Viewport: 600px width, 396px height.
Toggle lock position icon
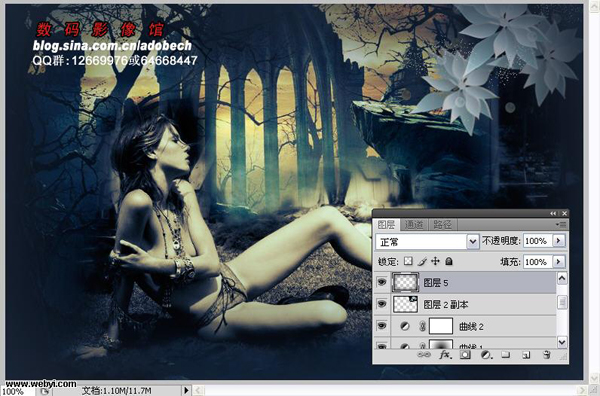[435, 261]
